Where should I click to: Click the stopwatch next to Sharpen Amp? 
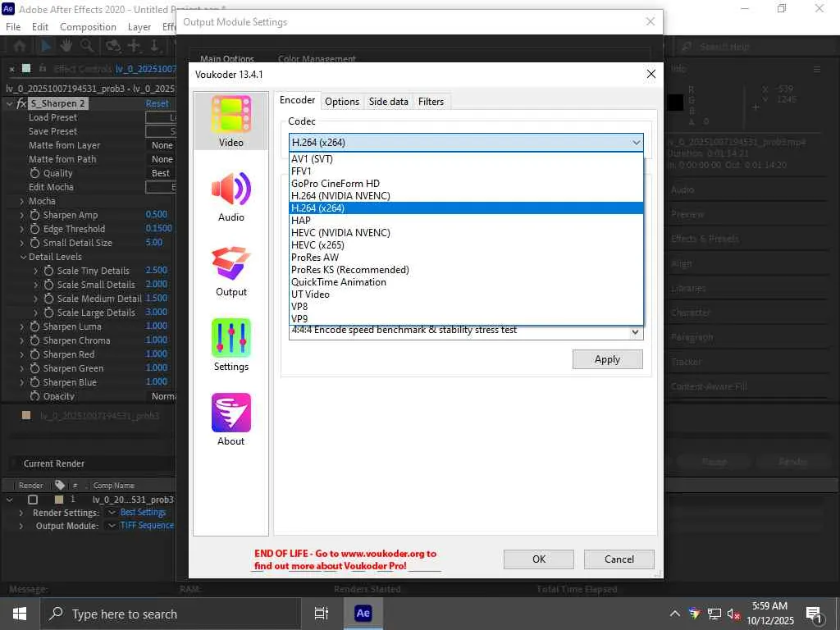pyautogui.click(x=34, y=215)
